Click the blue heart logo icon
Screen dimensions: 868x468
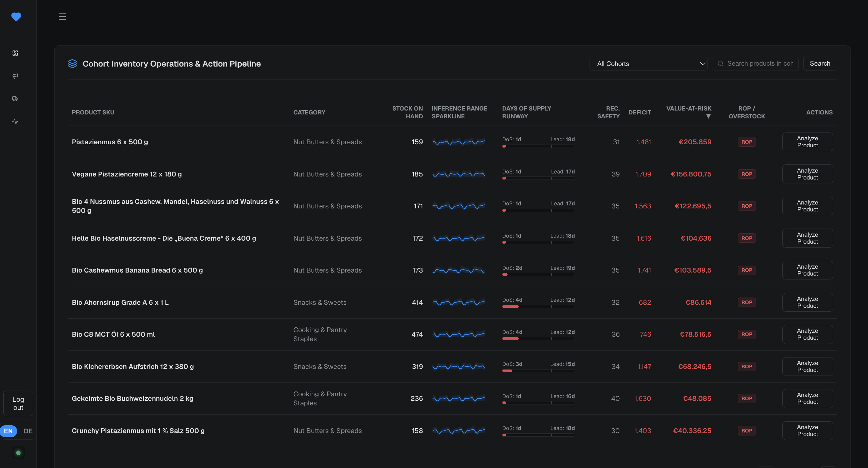[16, 17]
